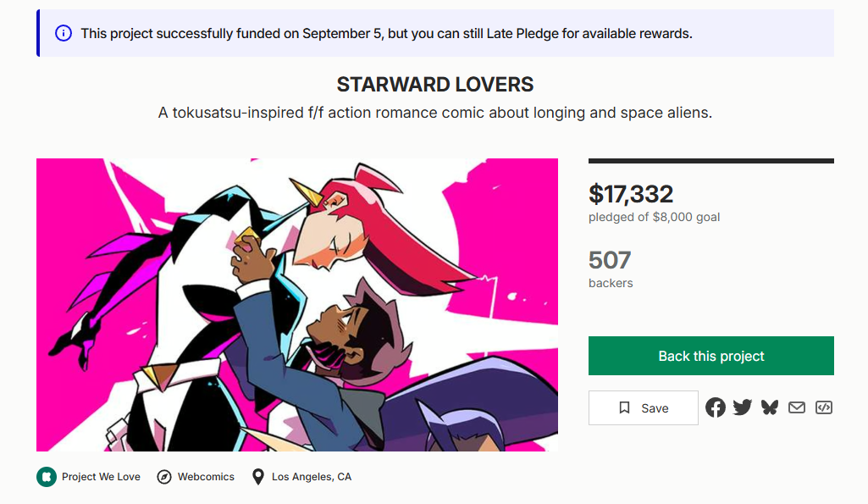Click the location pin icon
Viewport: 868px width, 504px height.
pyautogui.click(x=258, y=477)
